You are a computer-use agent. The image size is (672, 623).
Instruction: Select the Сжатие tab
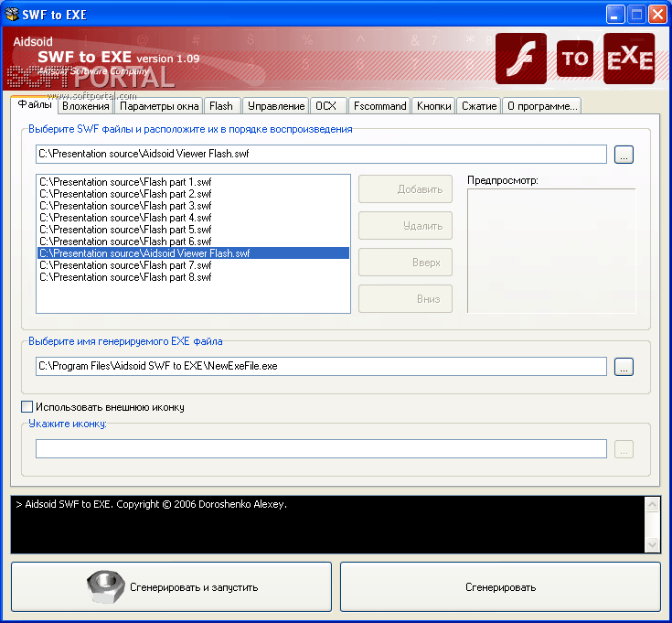point(479,106)
